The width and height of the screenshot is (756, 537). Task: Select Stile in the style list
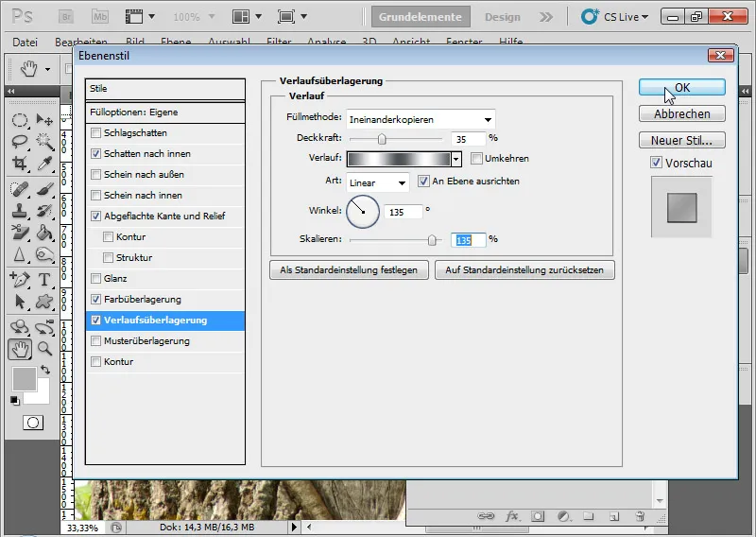click(164, 89)
